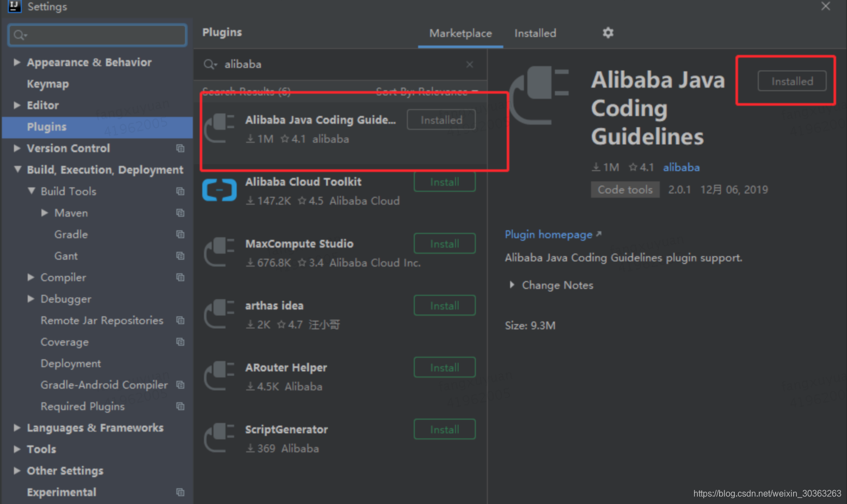Click the MaxCompute Studio plugin icon
The image size is (847, 504).
point(219,252)
